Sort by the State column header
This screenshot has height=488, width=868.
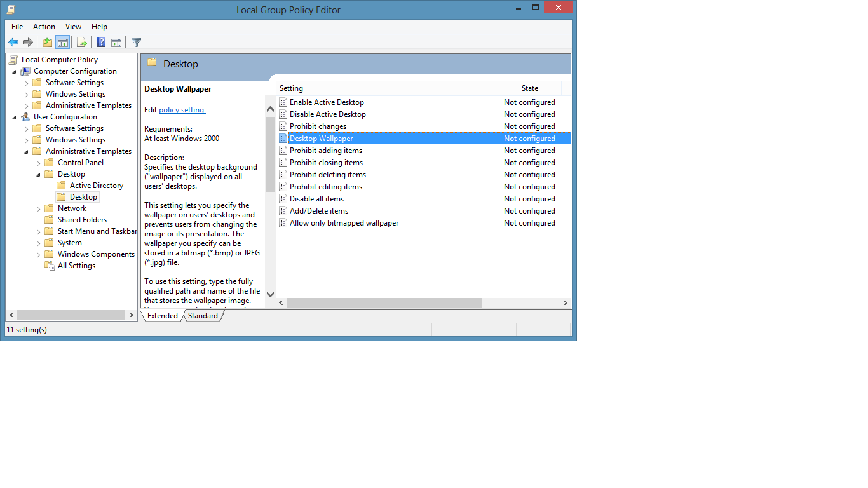pyautogui.click(x=530, y=88)
